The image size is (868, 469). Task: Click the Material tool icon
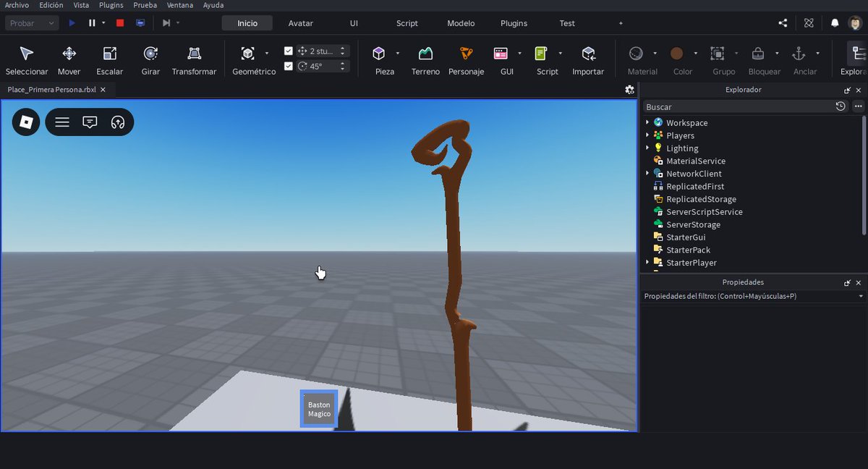point(636,54)
